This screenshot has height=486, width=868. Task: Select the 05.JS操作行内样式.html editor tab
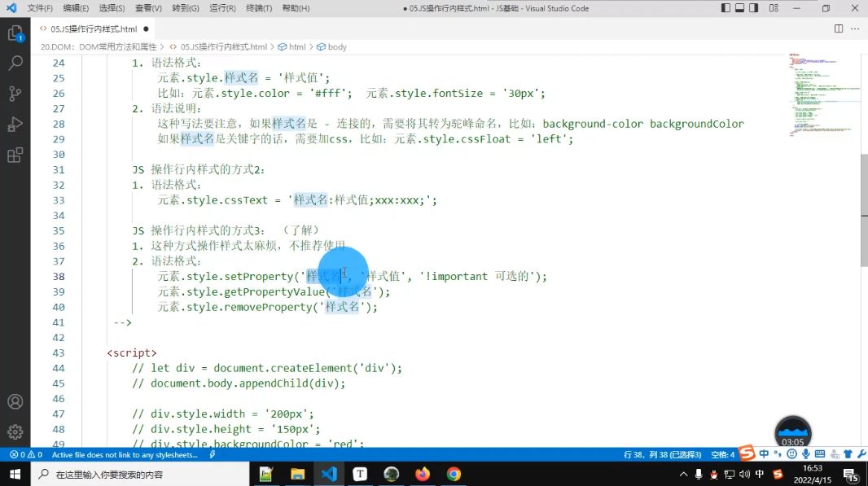coord(94,28)
